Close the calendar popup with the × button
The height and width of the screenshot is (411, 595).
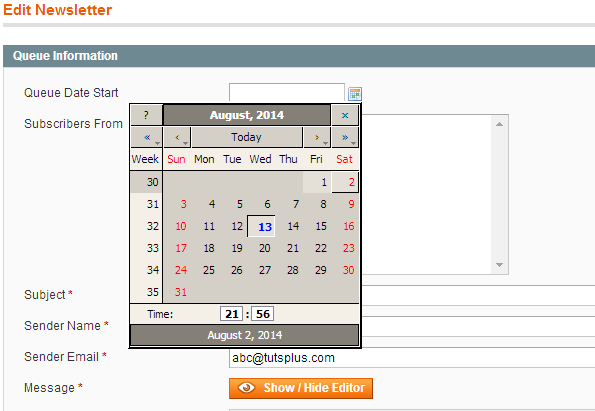tap(345, 115)
